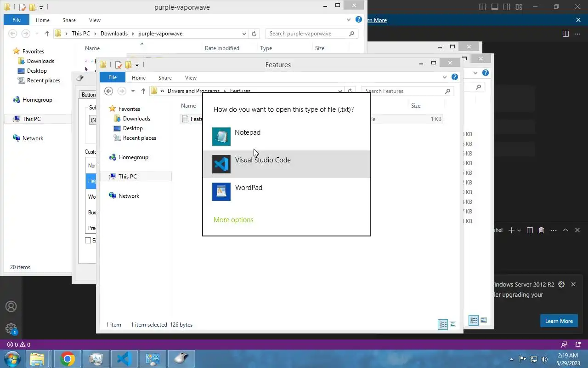
Task: Select Network in Features window sidebar
Action: click(x=129, y=196)
